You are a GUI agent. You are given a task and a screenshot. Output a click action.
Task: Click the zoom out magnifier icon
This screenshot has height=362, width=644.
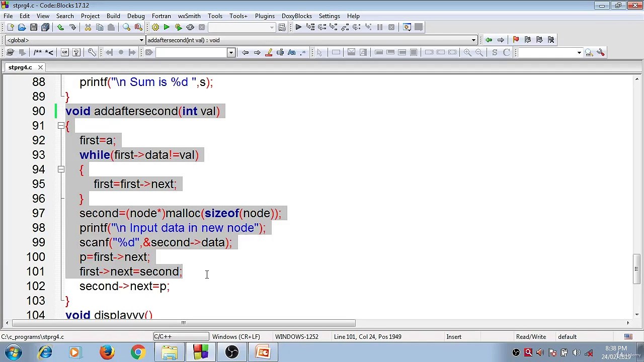[x=479, y=52]
